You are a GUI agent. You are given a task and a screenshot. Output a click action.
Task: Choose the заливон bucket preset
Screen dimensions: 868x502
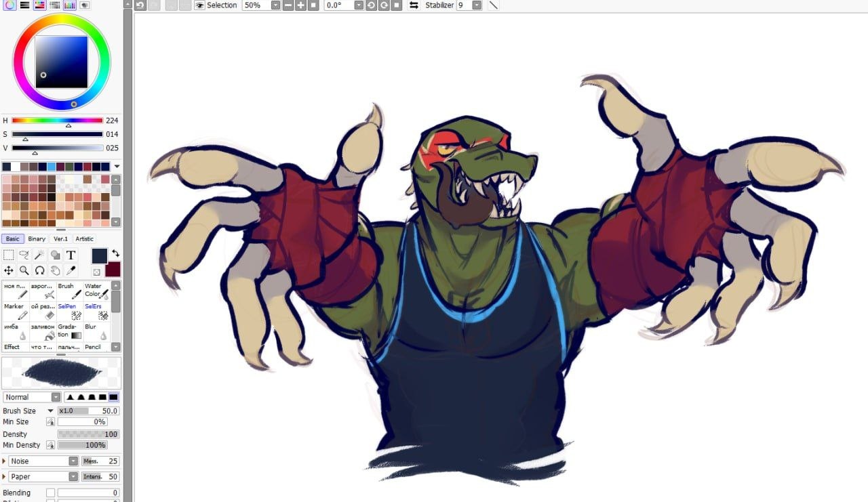(x=43, y=331)
